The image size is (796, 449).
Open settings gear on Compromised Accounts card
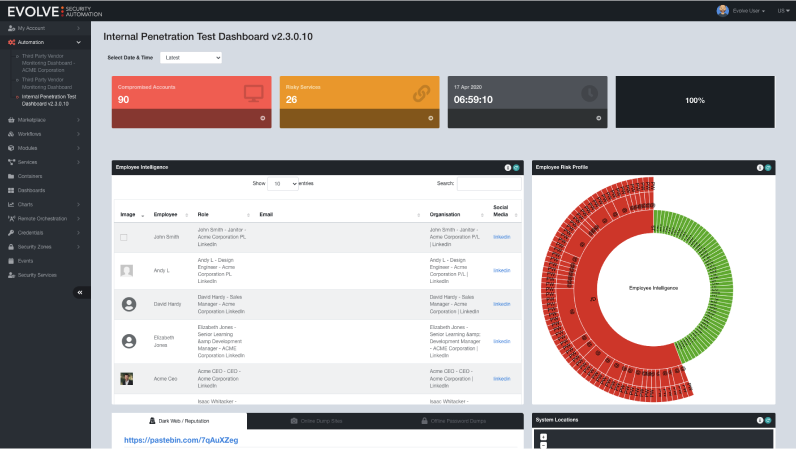point(262,118)
